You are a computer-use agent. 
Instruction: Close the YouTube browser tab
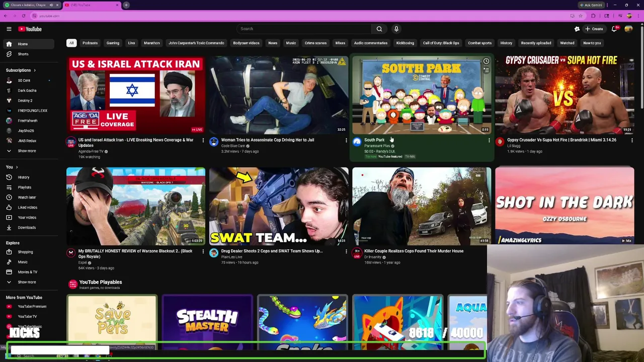click(117, 5)
